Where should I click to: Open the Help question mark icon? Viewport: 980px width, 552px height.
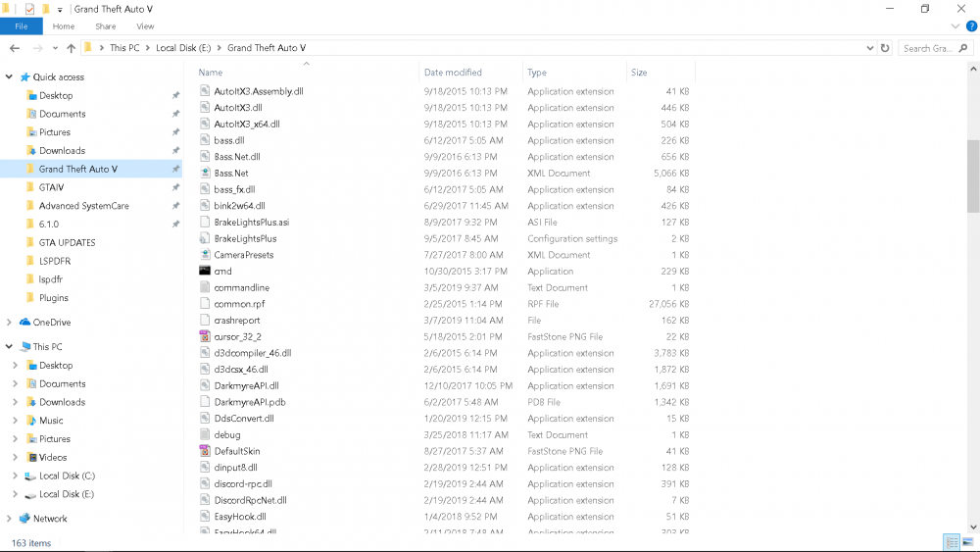click(x=971, y=26)
